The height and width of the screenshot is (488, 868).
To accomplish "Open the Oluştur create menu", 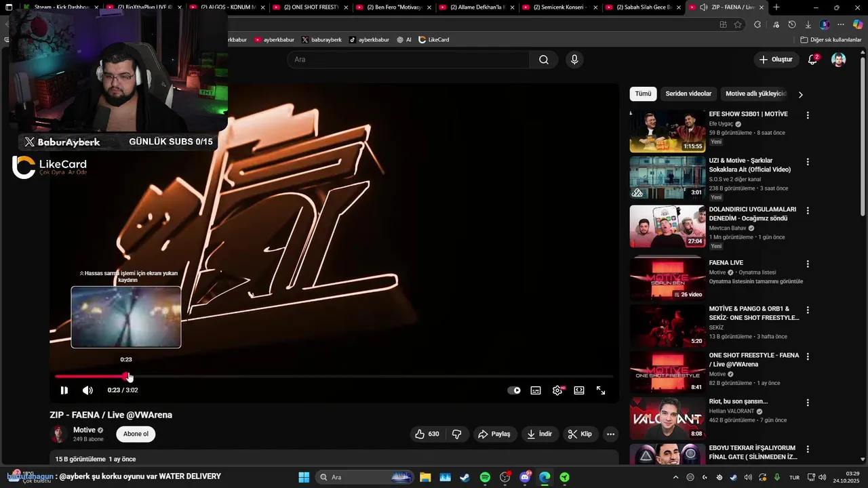I will click(x=776, y=60).
